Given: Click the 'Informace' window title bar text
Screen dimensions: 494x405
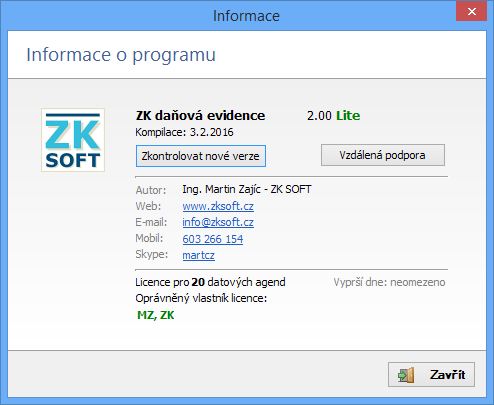Looking at the screenshot, I should click(246, 16).
